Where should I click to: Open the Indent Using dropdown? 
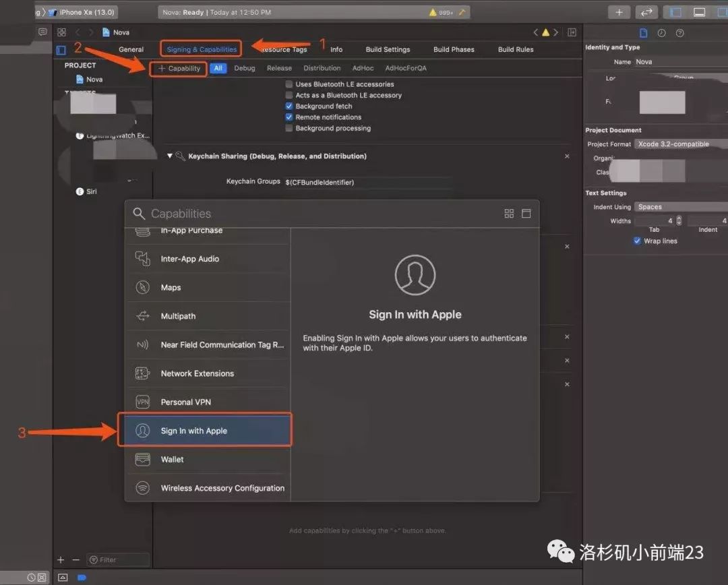681,207
